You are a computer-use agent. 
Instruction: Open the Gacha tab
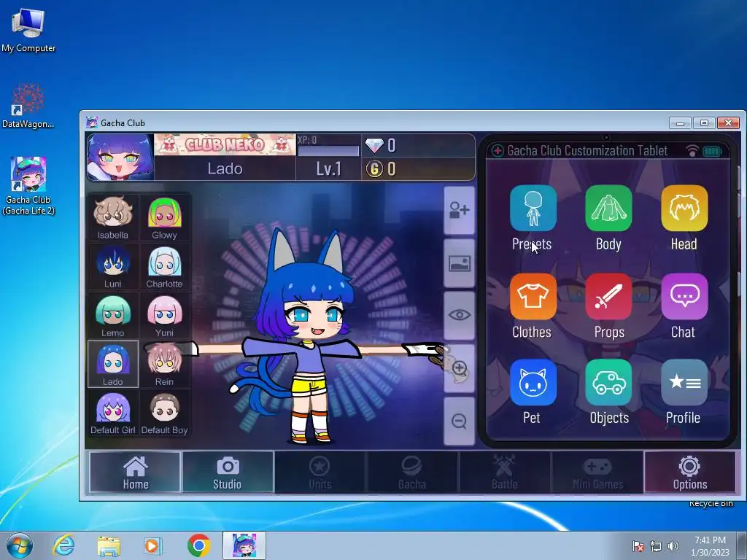(412, 472)
